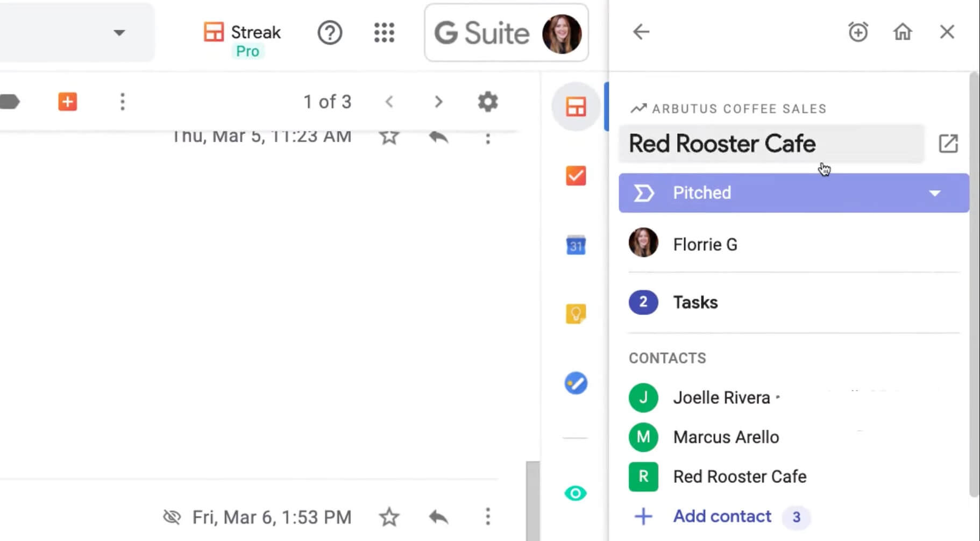Click the email thread vertical scrollbar

pyautogui.click(x=532, y=500)
